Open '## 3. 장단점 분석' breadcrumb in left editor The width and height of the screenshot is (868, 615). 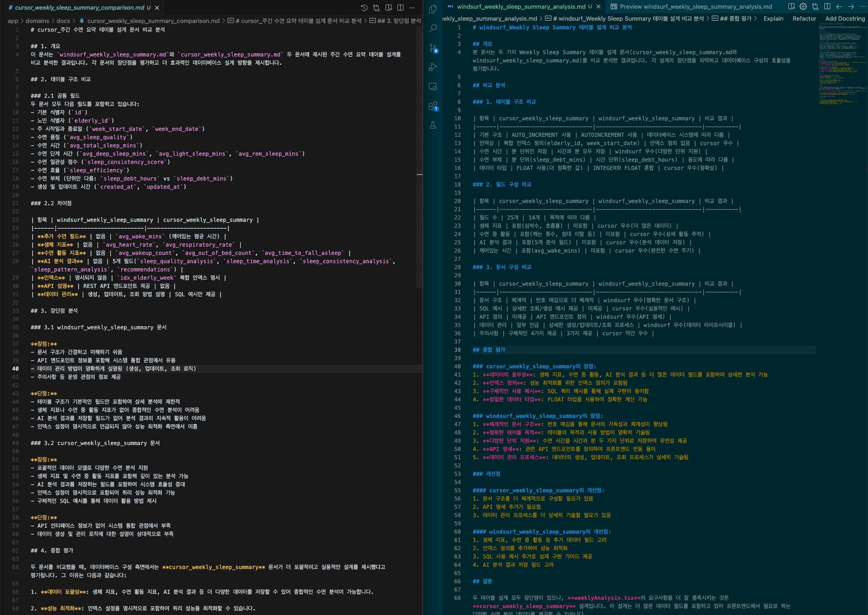click(x=395, y=21)
